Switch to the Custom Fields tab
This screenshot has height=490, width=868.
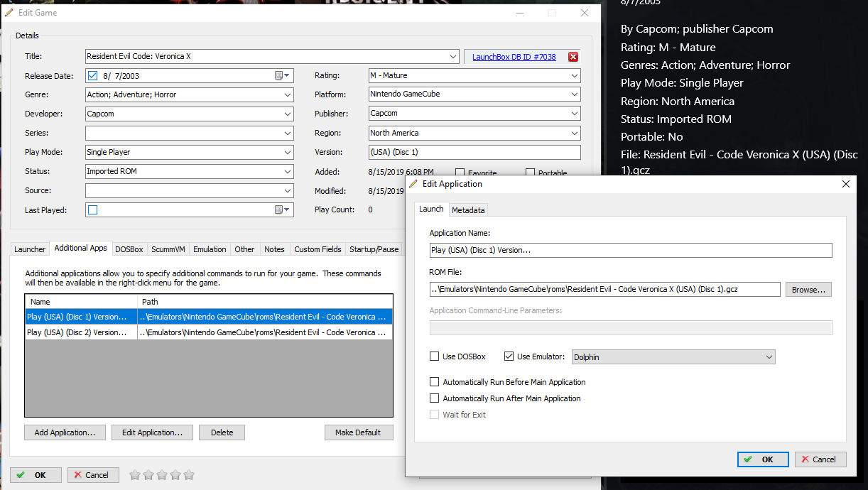[318, 249]
